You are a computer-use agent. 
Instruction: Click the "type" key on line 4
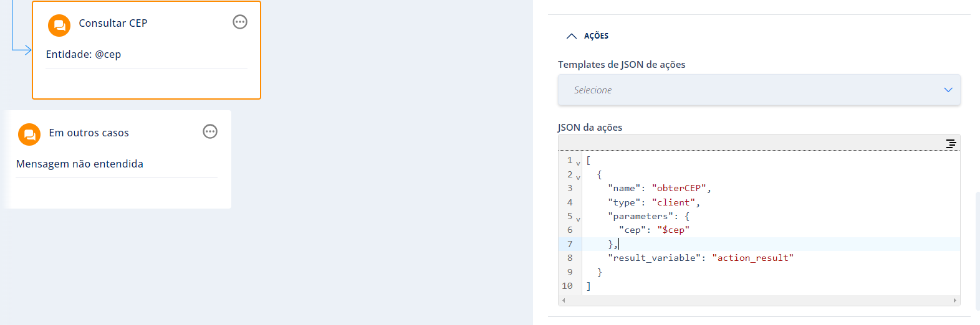[x=624, y=202]
